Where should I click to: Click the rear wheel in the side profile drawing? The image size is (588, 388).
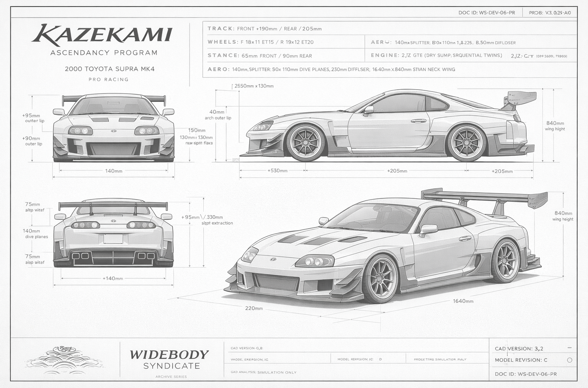tap(466, 142)
